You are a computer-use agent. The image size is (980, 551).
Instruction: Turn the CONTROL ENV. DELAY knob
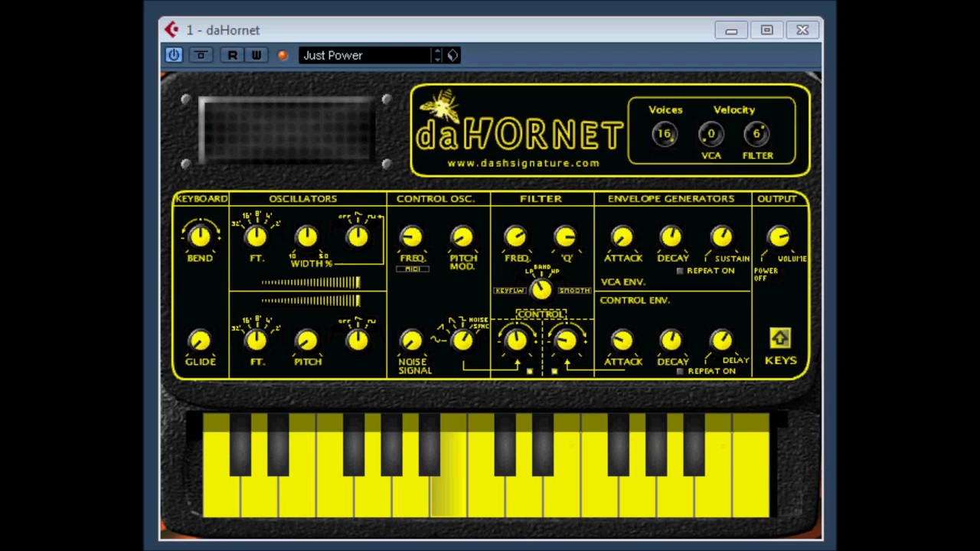[x=721, y=341]
